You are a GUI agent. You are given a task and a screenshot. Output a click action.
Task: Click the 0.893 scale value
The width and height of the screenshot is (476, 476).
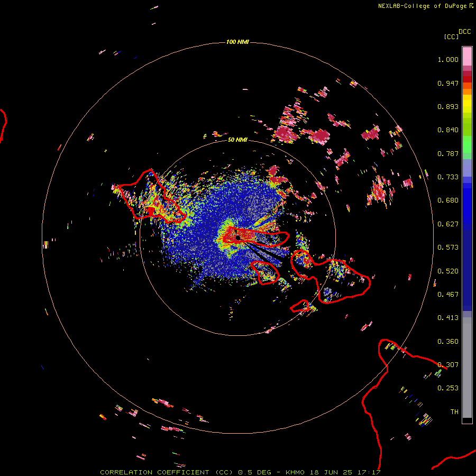click(448, 106)
